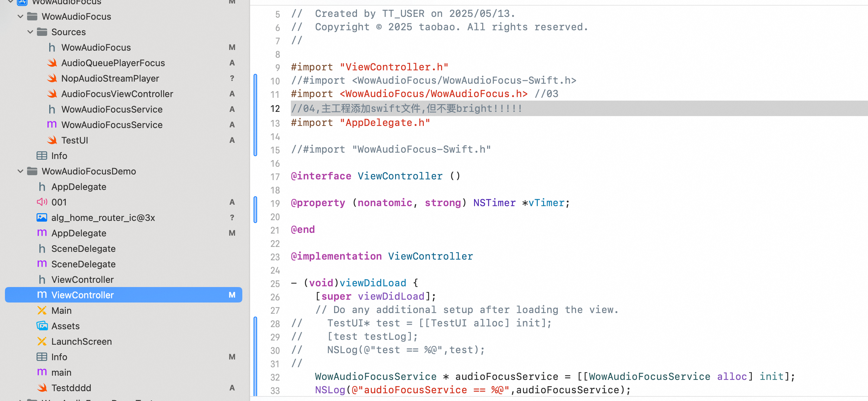Click the blue change bar at line 10
This screenshot has width=868, height=401.
click(255, 81)
